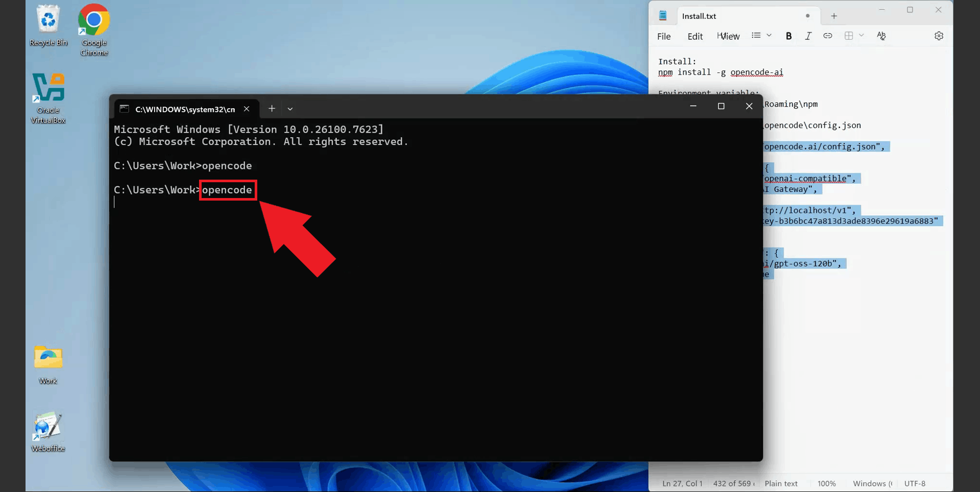This screenshot has height=492, width=980.
Task: Toggle document type via Plain text indicator
Action: pyautogui.click(x=781, y=483)
